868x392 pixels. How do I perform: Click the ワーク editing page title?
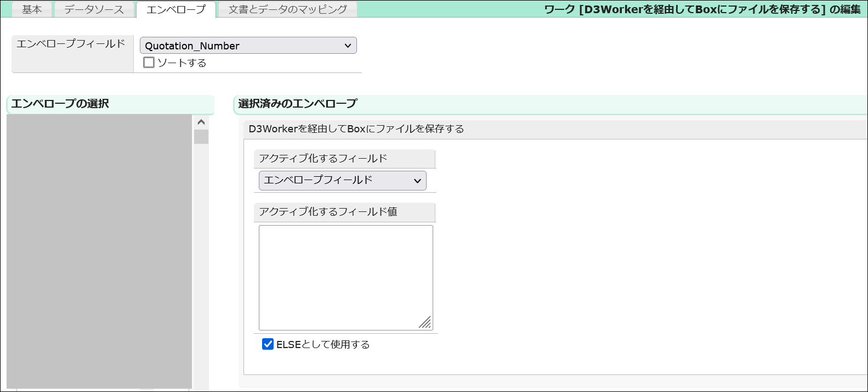click(702, 9)
